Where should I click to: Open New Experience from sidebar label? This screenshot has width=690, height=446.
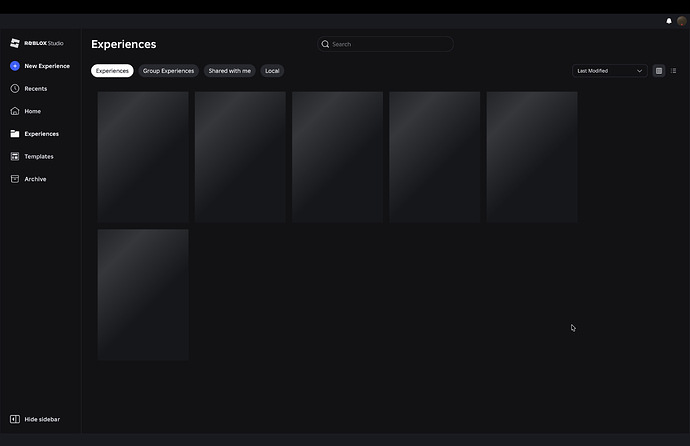[47, 66]
